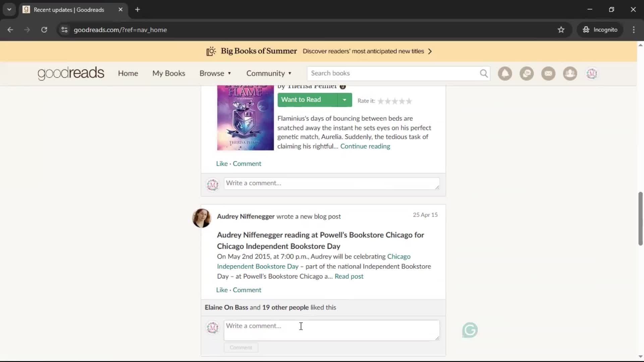Open the blog post title about Powell's Bookstore
The height and width of the screenshot is (362, 644).
[320, 240]
